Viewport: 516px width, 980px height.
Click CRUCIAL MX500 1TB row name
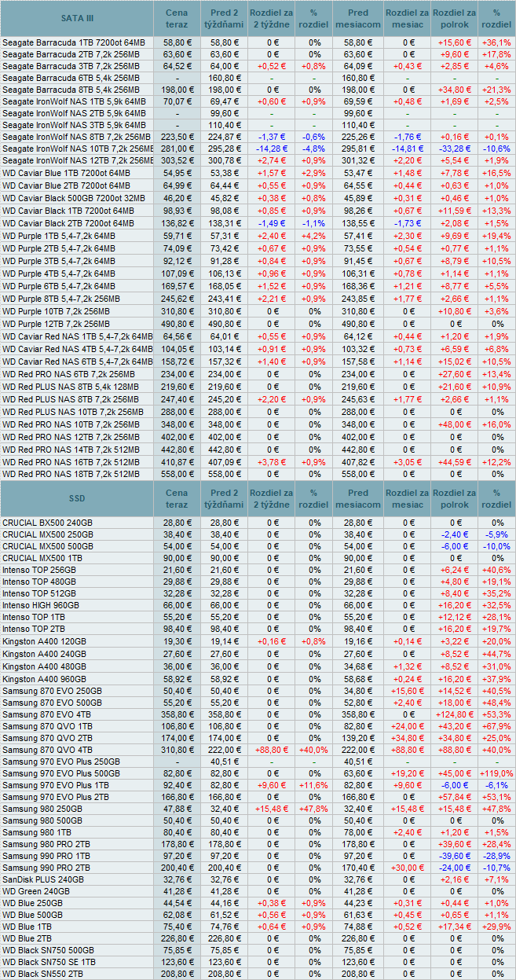42,557
